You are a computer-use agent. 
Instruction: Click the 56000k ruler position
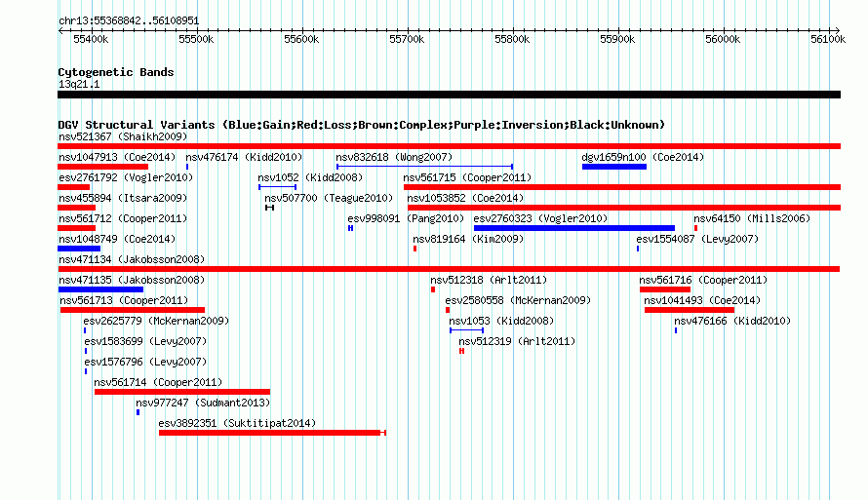pyautogui.click(x=723, y=39)
